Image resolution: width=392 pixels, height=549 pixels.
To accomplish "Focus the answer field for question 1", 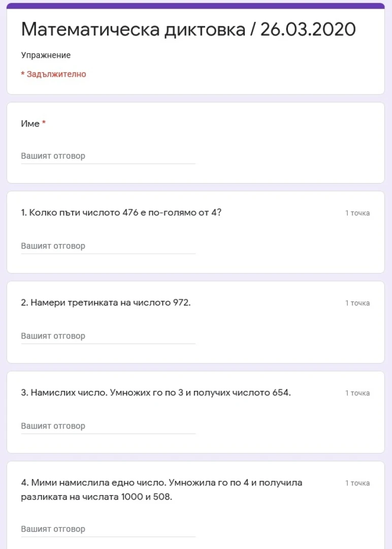I will [108, 246].
